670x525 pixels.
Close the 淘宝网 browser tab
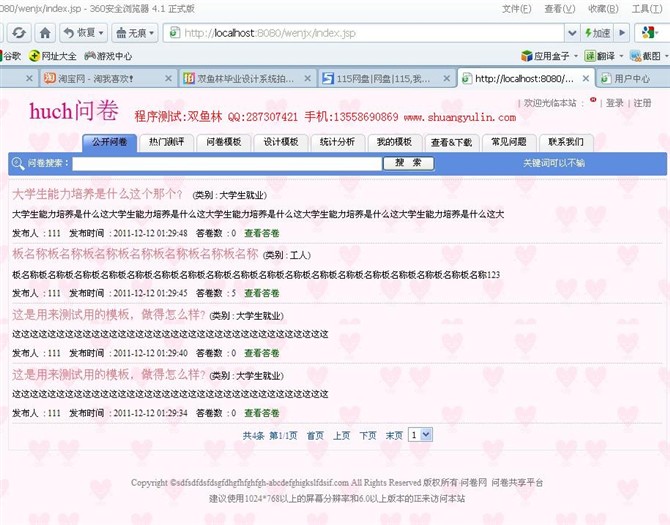coord(168,79)
